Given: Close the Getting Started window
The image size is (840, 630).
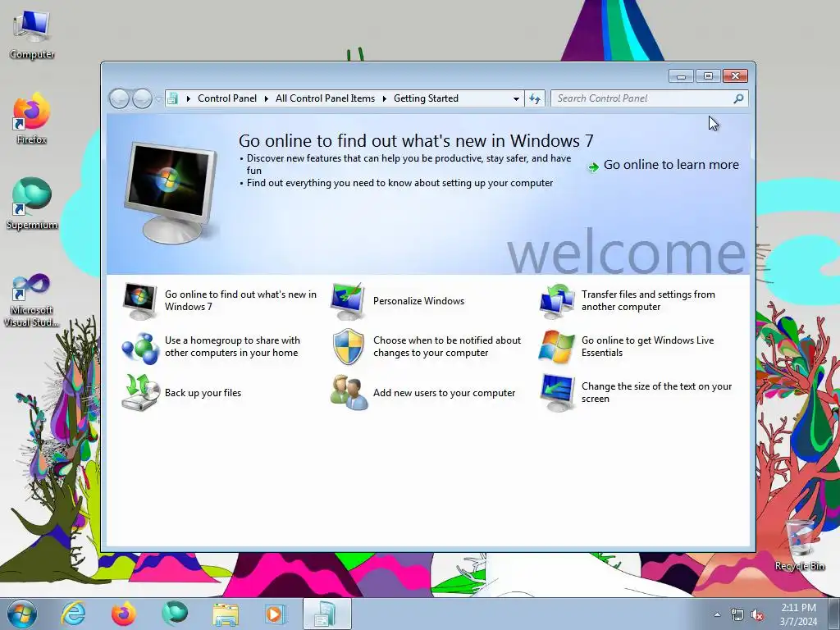Looking at the screenshot, I should click(x=735, y=76).
